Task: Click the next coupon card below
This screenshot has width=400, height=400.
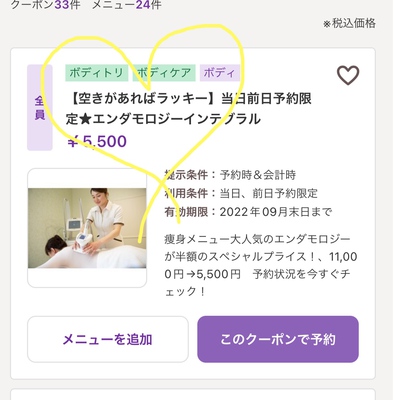Action: (193, 394)
